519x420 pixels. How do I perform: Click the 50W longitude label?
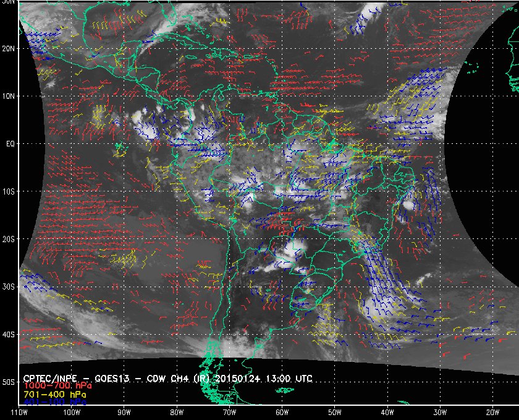pos(335,413)
